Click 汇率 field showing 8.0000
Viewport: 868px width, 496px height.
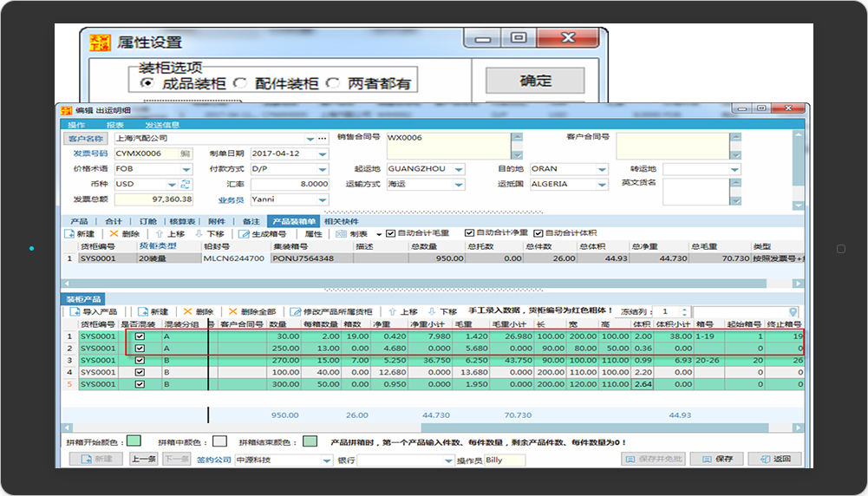pyautogui.click(x=290, y=184)
